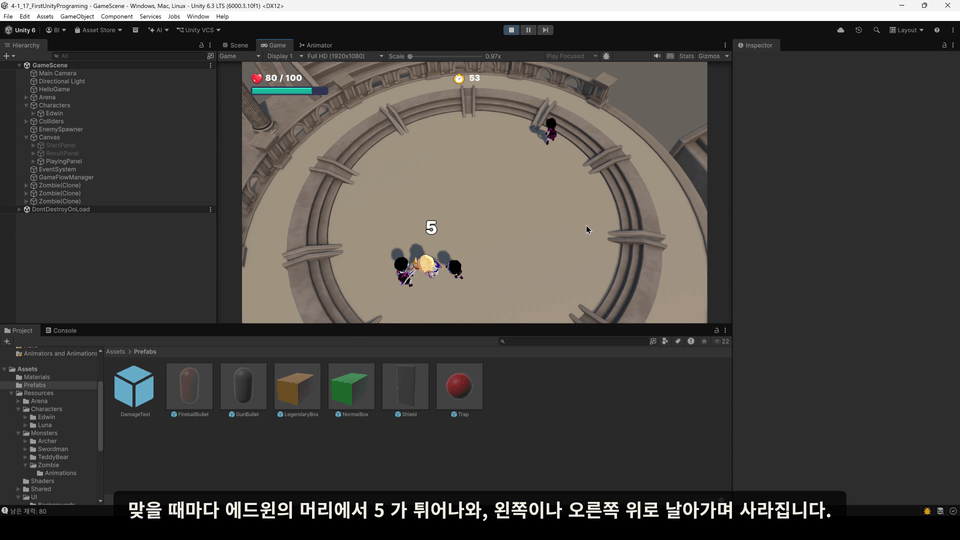Viewport: 960px width, 540px height.
Task: Open search by label filter in Project panel
Action: 678,342
